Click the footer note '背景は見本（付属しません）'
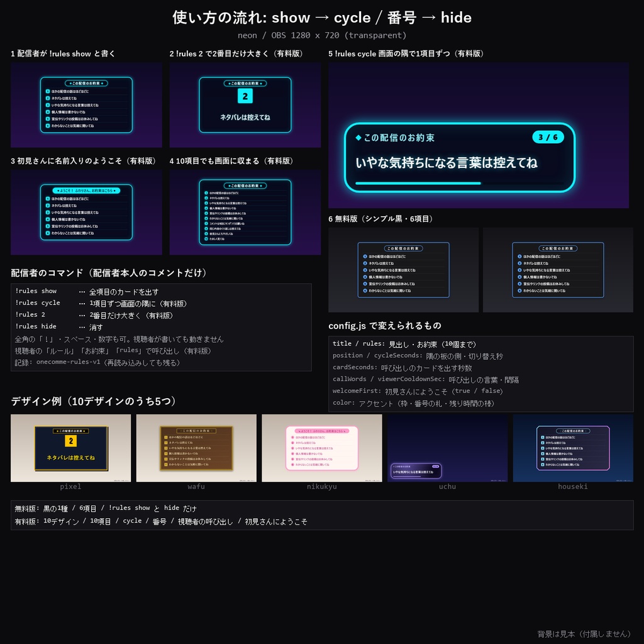The image size is (644, 644). pyautogui.click(x=584, y=634)
